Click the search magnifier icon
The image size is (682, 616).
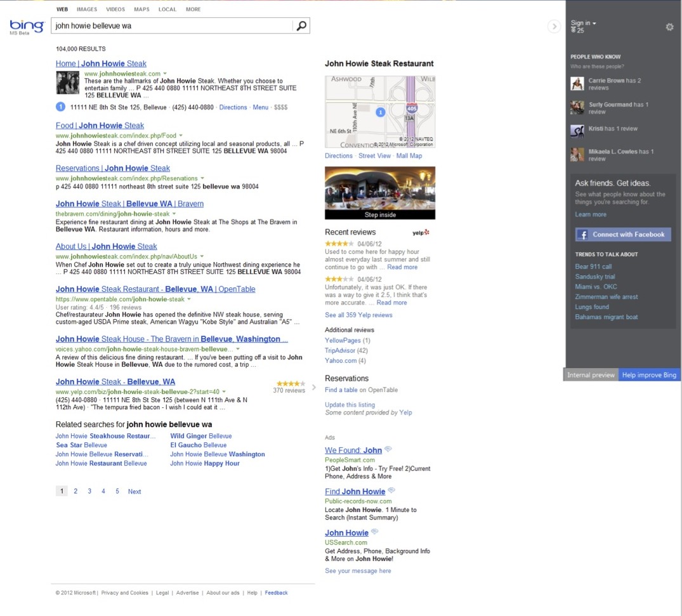tap(301, 26)
